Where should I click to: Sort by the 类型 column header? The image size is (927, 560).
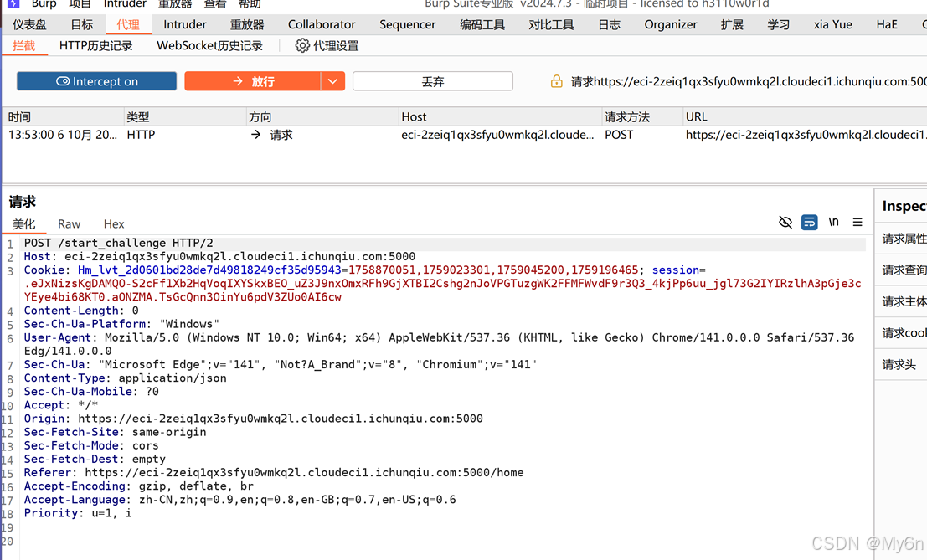click(184, 116)
